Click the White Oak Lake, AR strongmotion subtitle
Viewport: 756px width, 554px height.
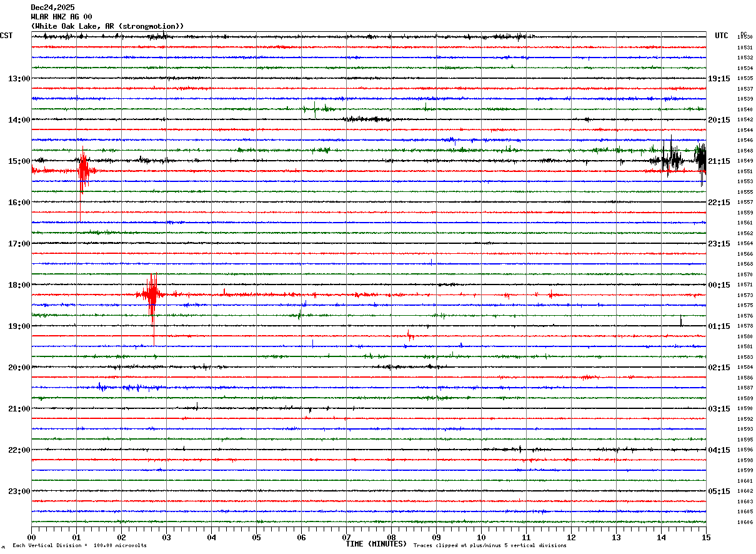pyautogui.click(x=107, y=26)
